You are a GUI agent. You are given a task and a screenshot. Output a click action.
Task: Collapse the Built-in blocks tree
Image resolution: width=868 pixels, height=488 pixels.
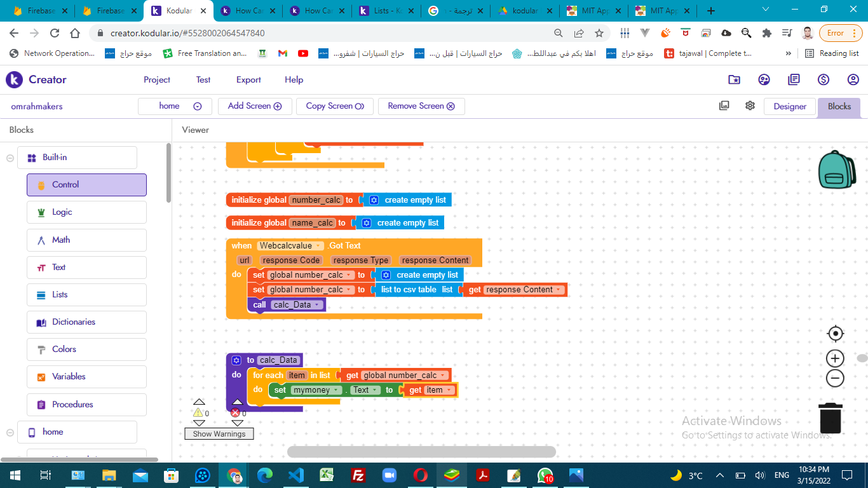10,158
